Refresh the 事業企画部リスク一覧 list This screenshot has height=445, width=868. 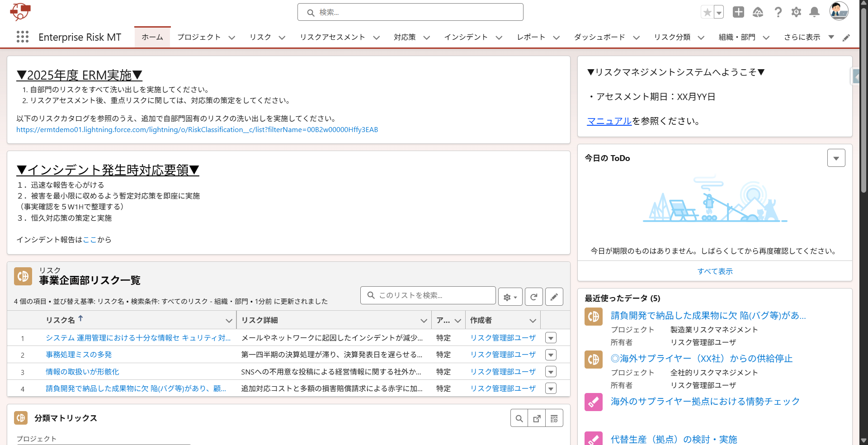tap(533, 297)
